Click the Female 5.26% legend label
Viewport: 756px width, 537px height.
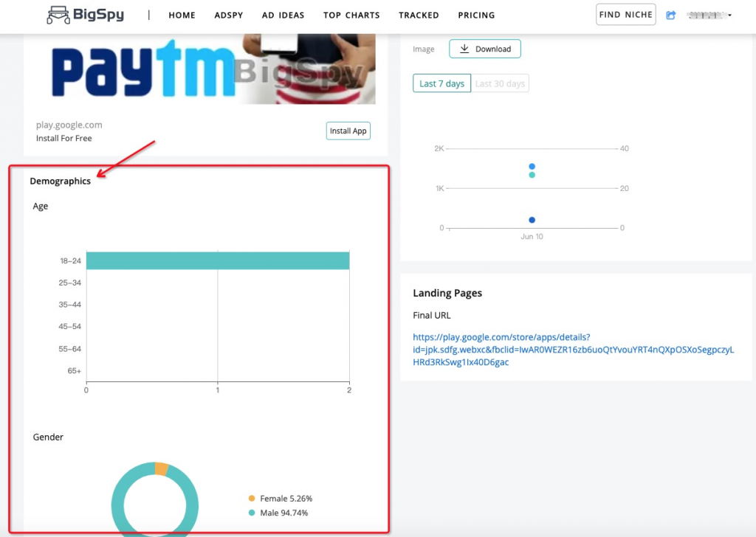click(286, 499)
